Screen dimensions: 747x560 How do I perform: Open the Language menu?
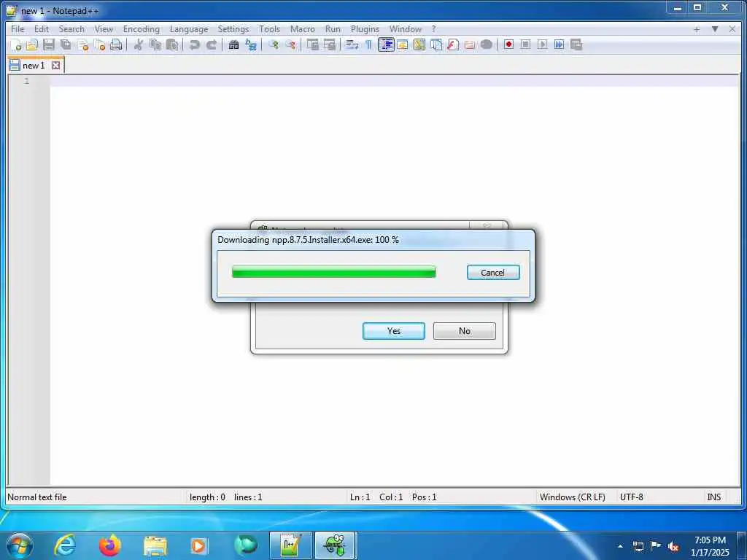pyautogui.click(x=189, y=29)
